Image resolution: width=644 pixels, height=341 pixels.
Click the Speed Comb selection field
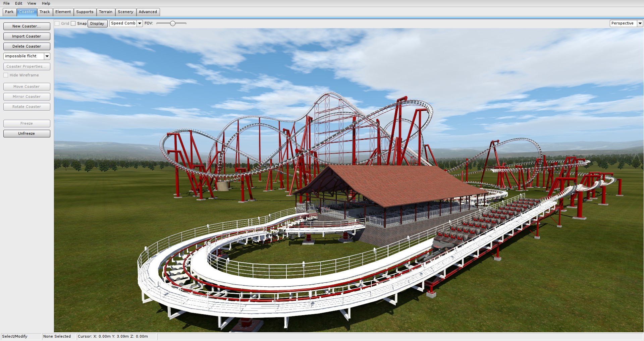click(x=123, y=23)
